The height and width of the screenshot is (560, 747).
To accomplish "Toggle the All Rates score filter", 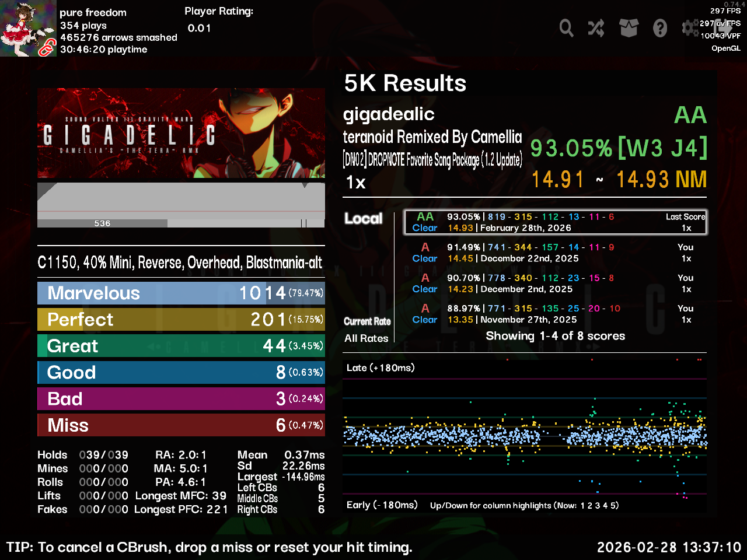I will pyautogui.click(x=366, y=338).
